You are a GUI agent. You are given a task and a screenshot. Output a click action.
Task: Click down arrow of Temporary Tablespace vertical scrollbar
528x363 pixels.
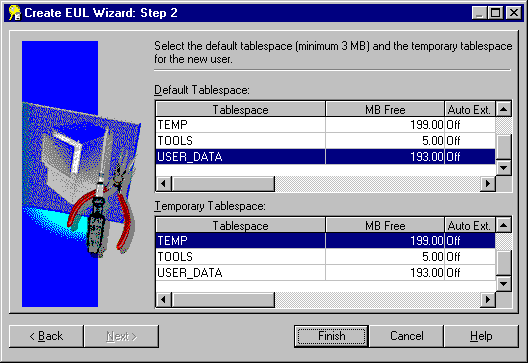[504, 284]
